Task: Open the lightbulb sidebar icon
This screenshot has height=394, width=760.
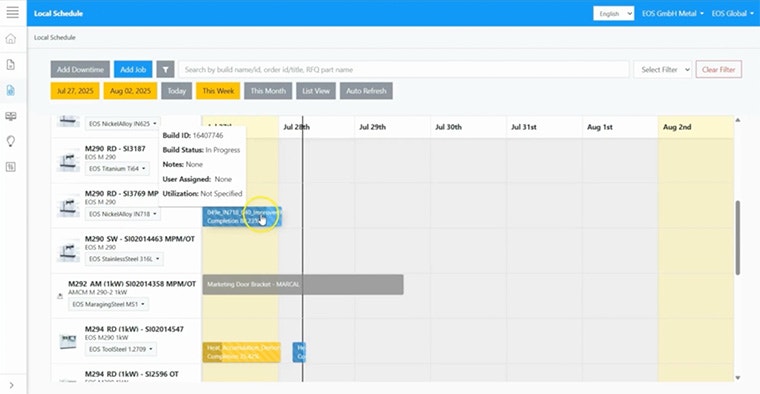Action: click(11, 141)
